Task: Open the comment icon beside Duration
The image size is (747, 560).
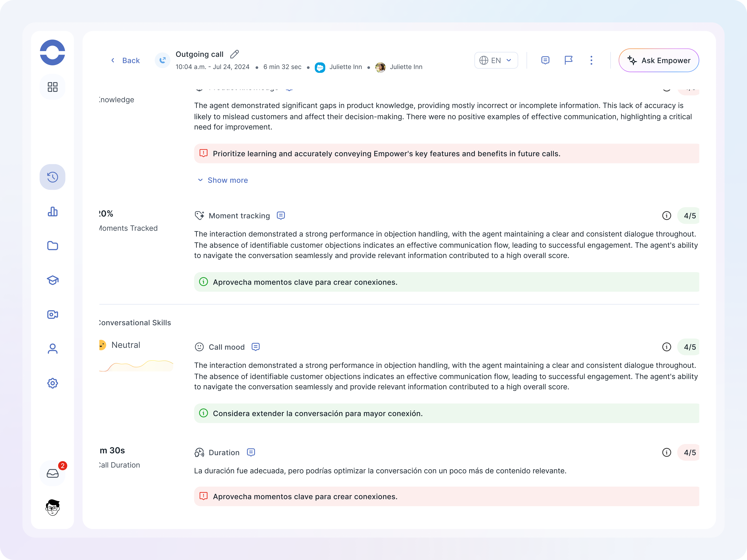Action: pyautogui.click(x=250, y=452)
